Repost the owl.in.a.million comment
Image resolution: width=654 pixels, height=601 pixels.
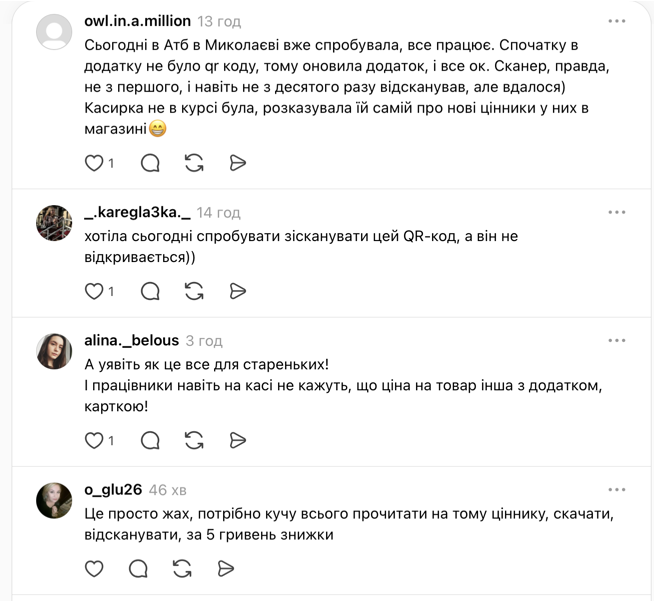[x=194, y=163]
